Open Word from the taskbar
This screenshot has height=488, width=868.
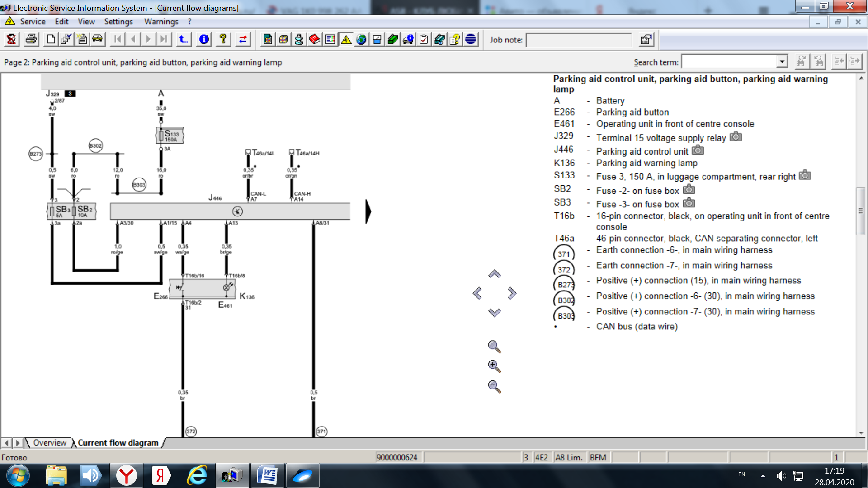point(267,475)
